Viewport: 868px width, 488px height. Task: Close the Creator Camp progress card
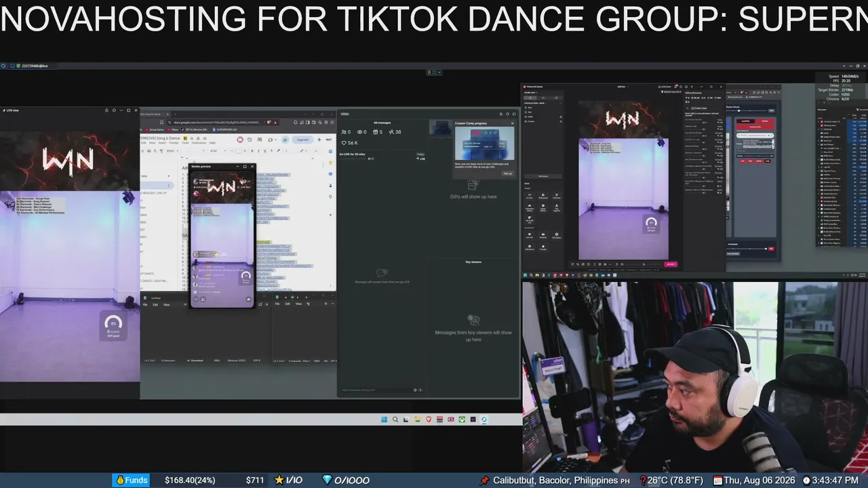point(513,123)
